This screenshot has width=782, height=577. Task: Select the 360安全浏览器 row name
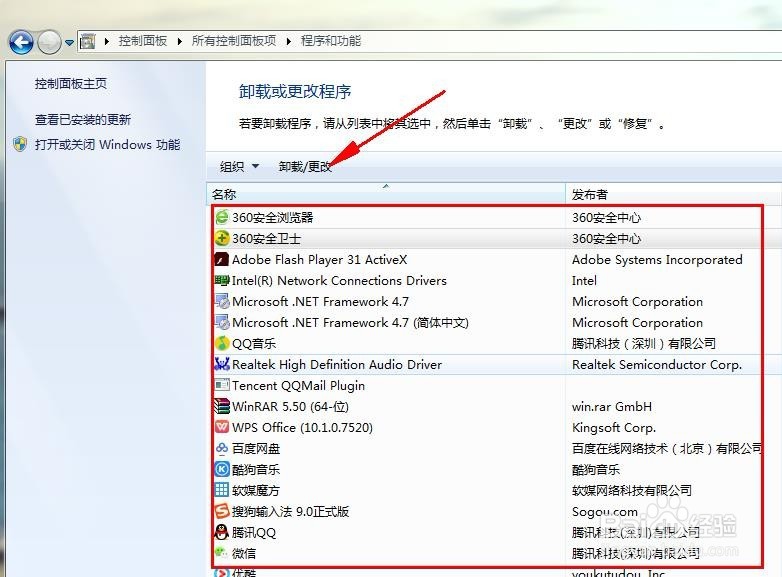point(272,217)
